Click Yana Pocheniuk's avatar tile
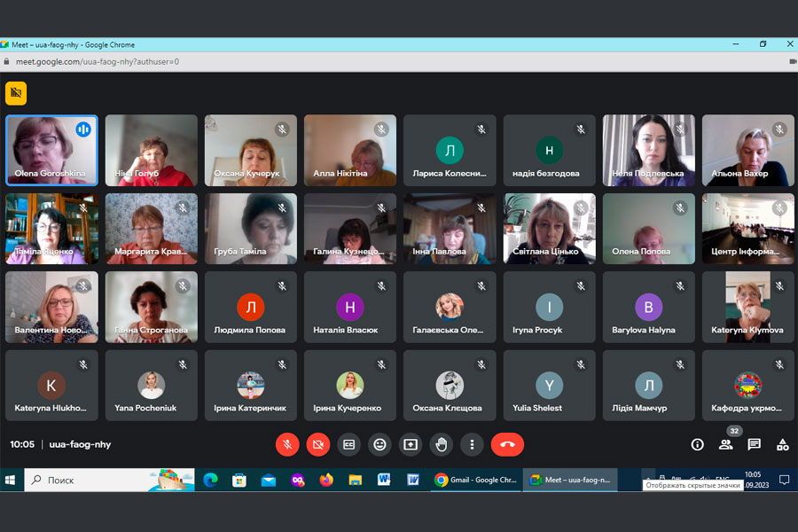 coord(151,386)
